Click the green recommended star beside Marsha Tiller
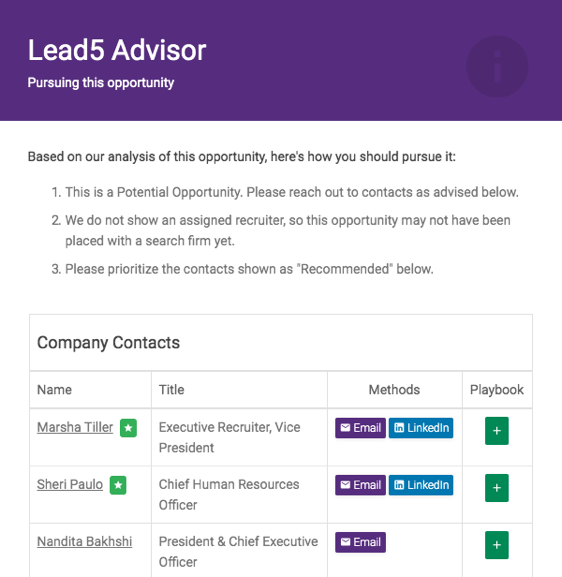 click(x=128, y=428)
